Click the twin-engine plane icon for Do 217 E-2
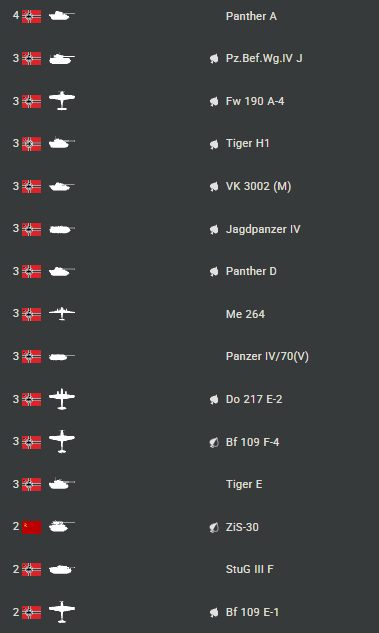The image size is (379, 633). 62,399
